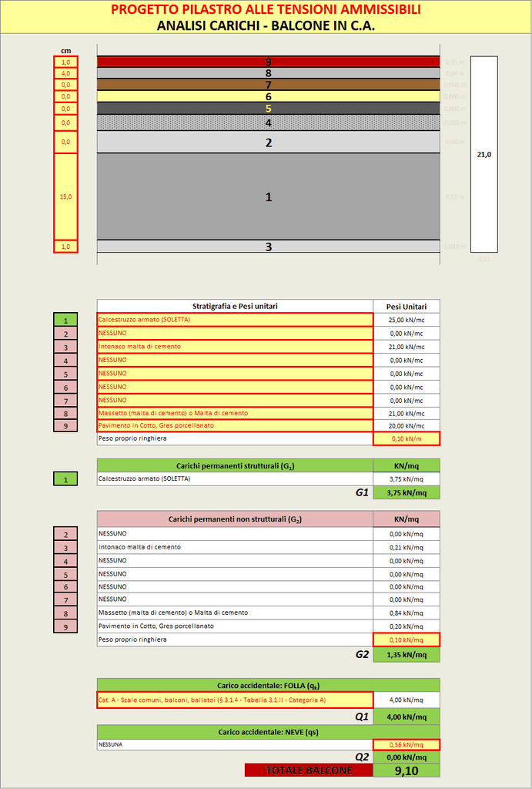
Task: Click the red TOTALE BALCONE label
Action: [309, 770]
